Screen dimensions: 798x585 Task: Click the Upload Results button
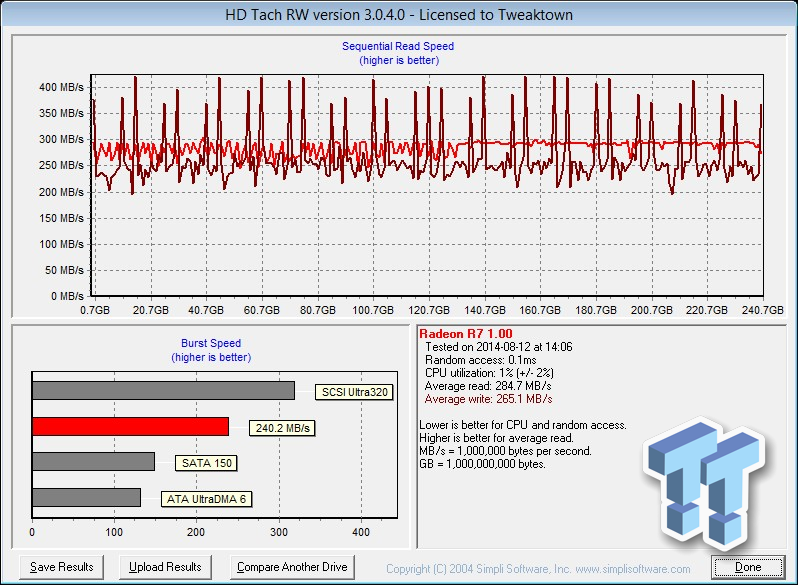[x=165, y=567]
